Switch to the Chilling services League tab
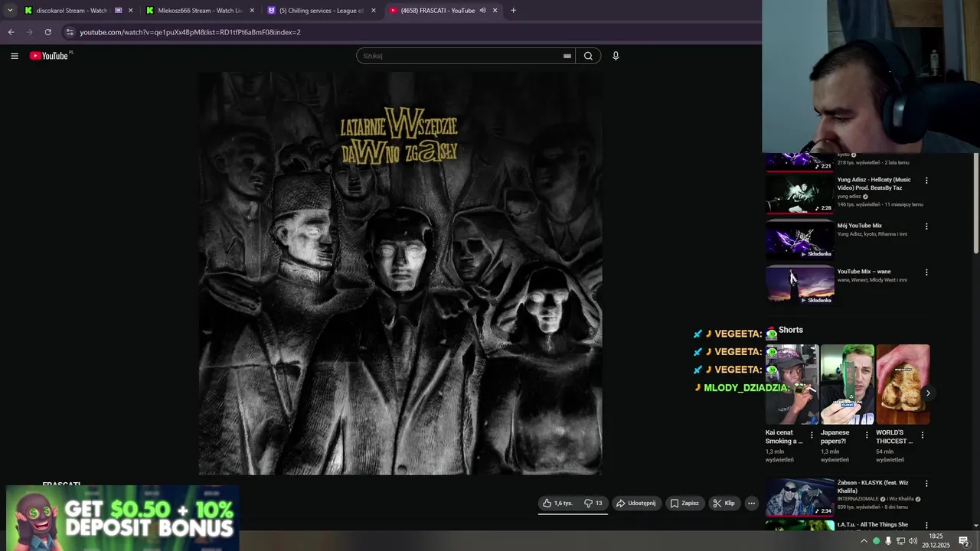Screen dimensions: 980x551 point(321,11)
